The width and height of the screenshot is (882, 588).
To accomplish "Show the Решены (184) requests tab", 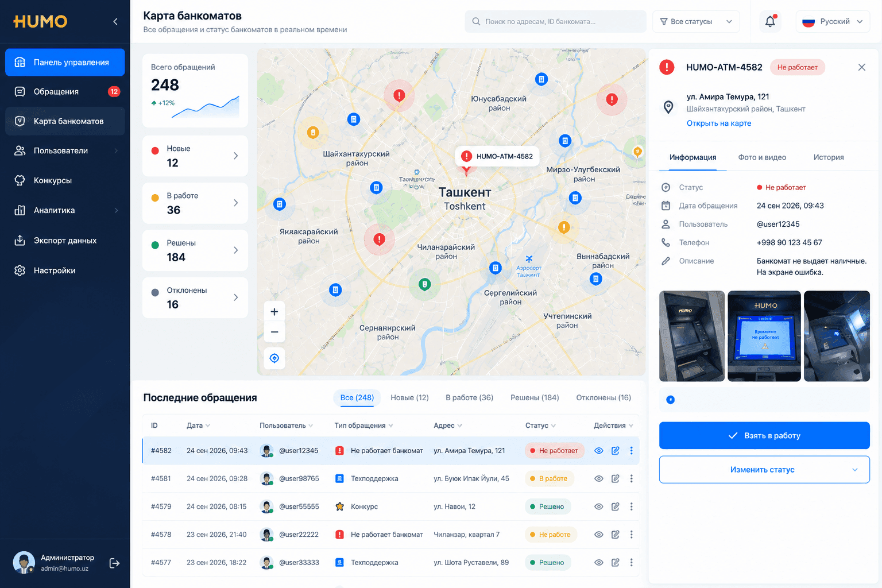I will [535, 397].
